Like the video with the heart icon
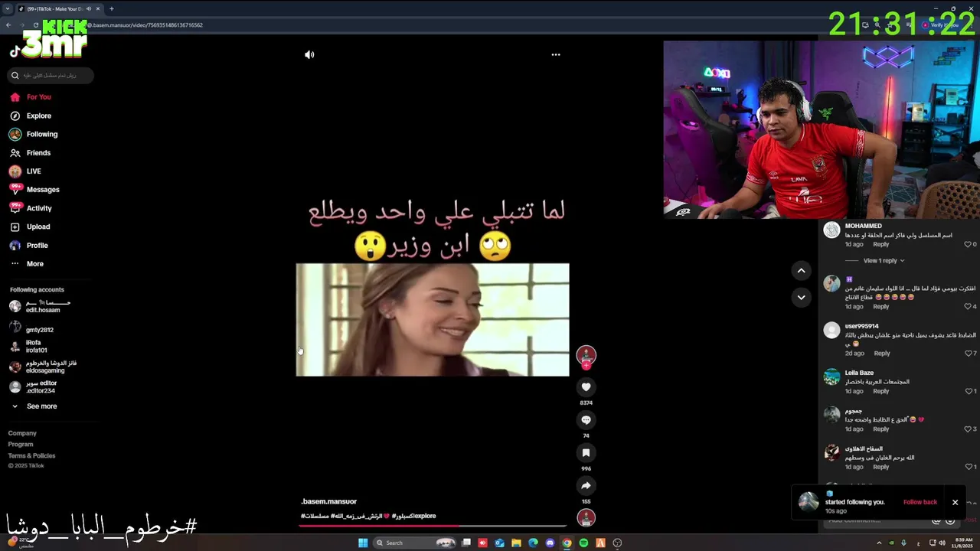The height and width of the screenshot is (551, 980). 586,387
